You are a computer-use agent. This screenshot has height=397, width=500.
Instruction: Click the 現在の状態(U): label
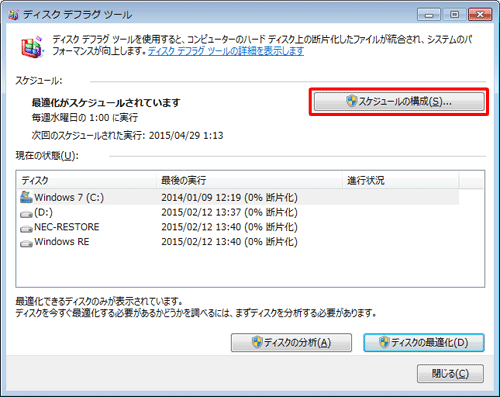click(x=47, y=156)
